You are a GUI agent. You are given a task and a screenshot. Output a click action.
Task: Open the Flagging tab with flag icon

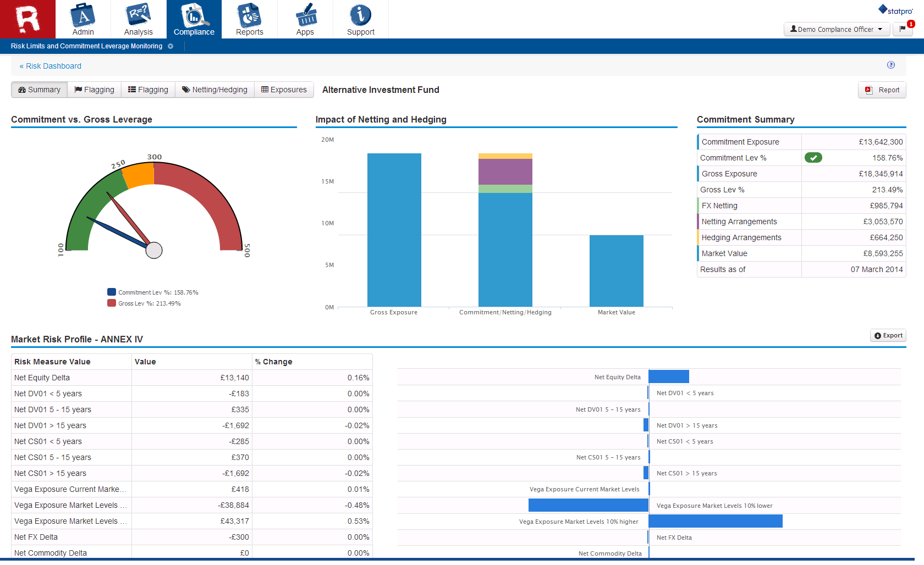(x=94, y=90)
